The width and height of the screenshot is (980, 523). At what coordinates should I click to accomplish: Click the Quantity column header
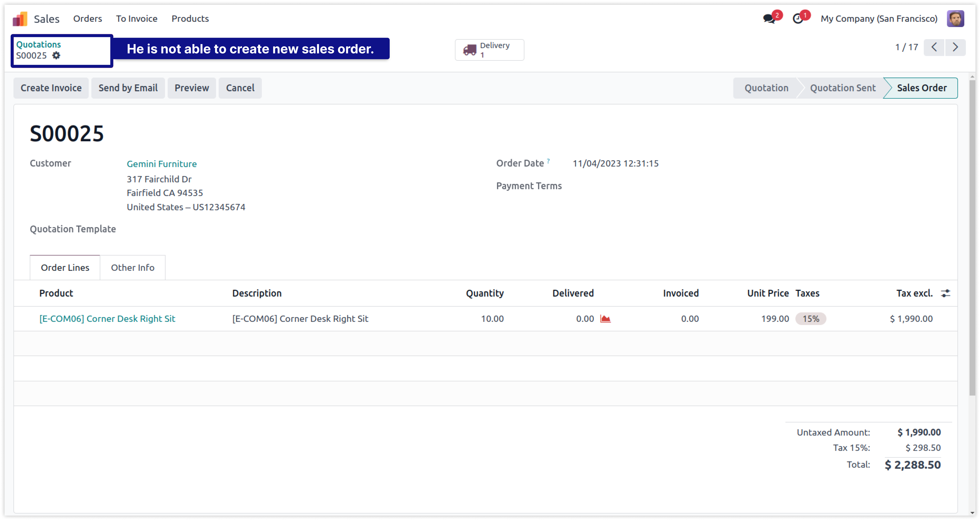click(485, 293)
